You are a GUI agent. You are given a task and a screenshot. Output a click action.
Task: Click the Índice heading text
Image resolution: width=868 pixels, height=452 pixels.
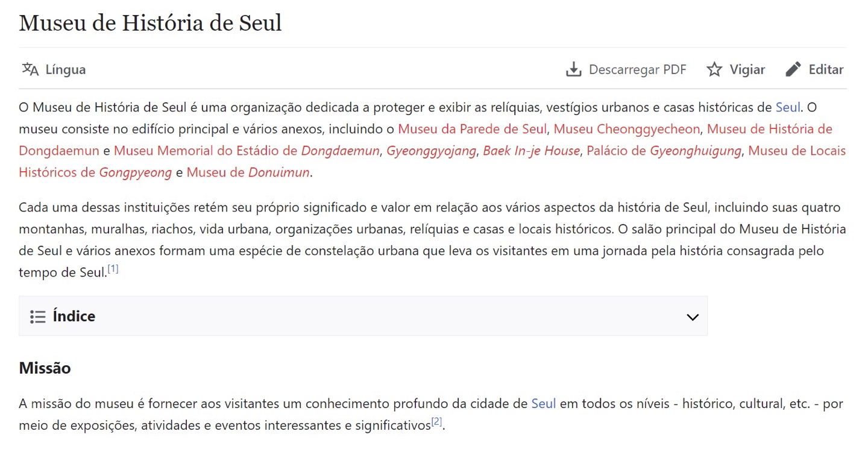(74, 316)
